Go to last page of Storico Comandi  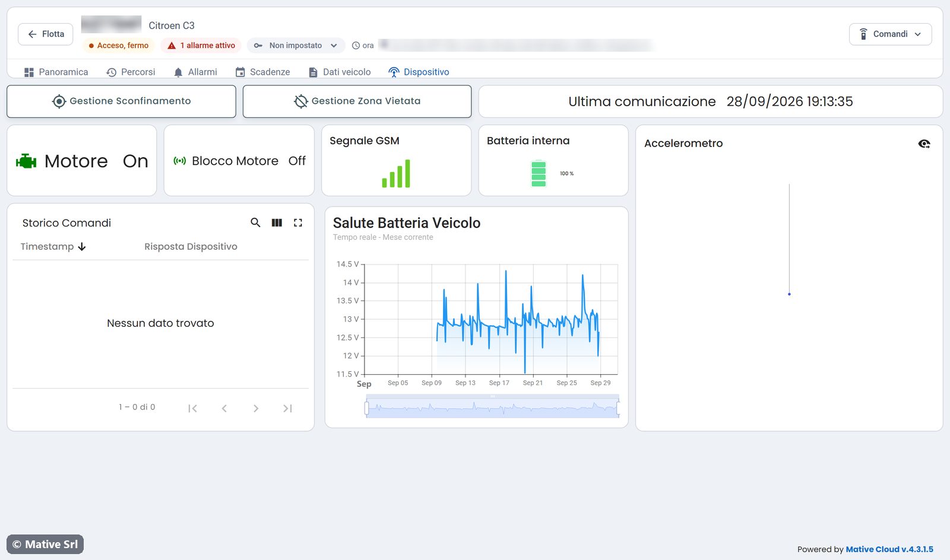[x=287, y=408]
